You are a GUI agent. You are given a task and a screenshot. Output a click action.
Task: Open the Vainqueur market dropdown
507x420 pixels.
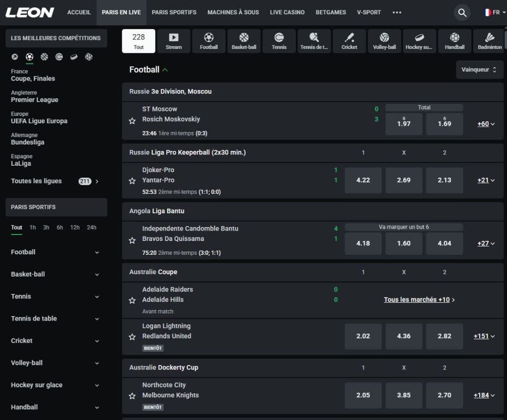click(479, 69)
